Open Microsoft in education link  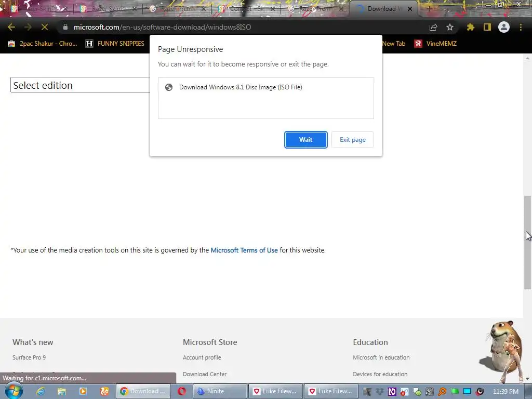(381, 357)
